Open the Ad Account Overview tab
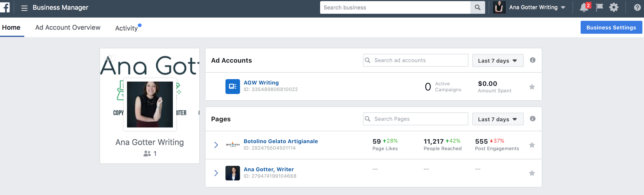Screen dimensions: 644x195 tap(68, 28)
